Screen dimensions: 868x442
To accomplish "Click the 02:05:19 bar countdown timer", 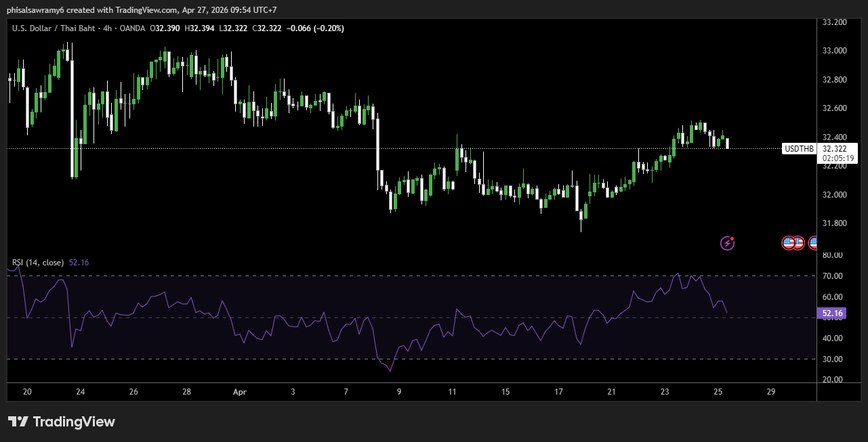I will coord(838,158).
